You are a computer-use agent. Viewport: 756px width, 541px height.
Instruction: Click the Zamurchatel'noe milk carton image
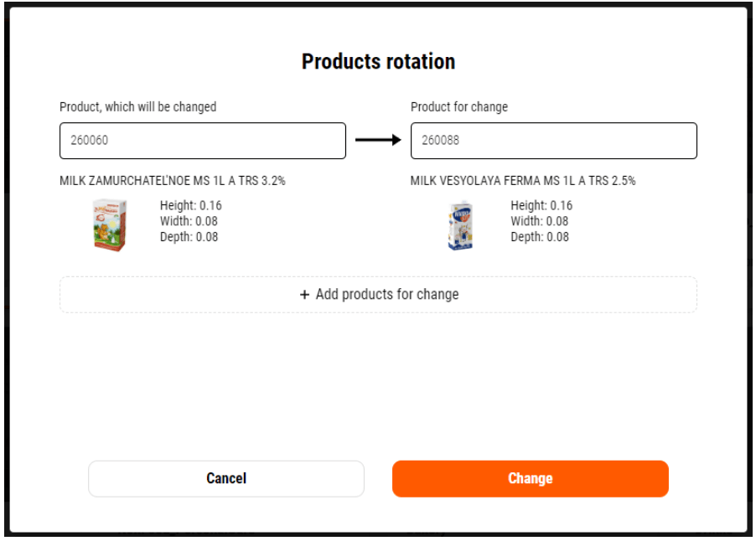[x=110, y=224]
